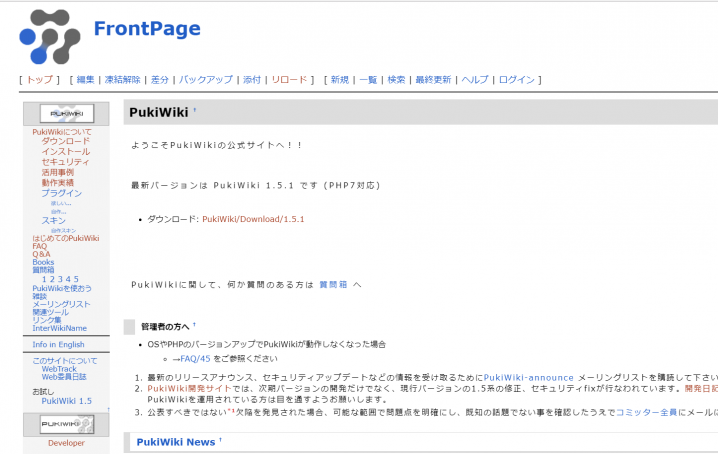
Task: Open InterWikiName in the sidebar
Action: click(x=60, y=328)
